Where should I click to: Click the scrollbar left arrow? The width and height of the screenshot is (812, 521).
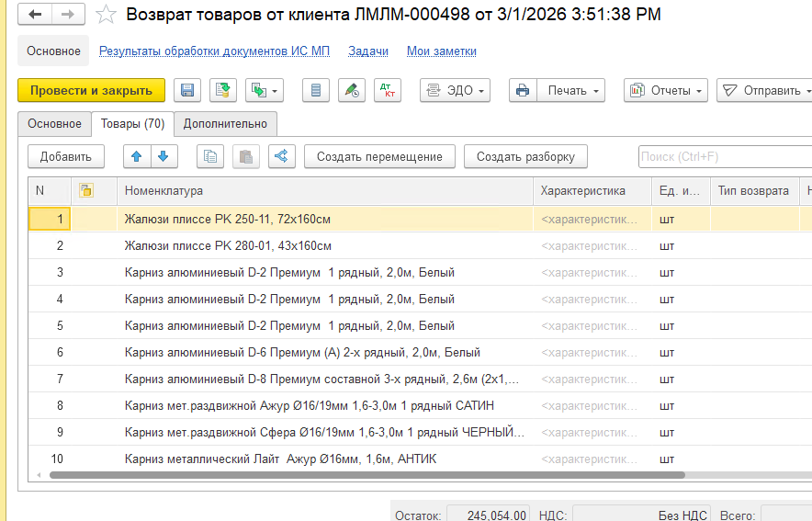click(x=39, y=475)
